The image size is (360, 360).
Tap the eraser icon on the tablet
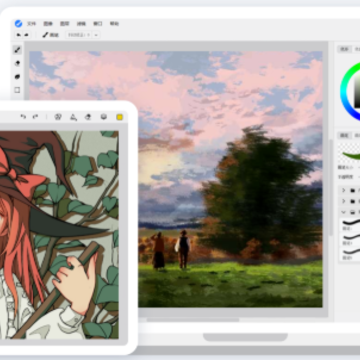(88, 117)
